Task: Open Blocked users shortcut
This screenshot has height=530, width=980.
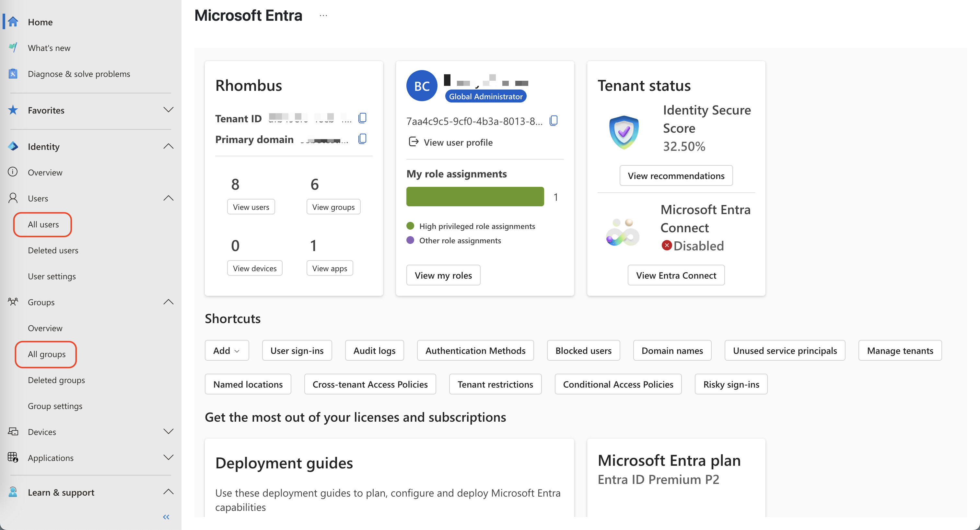Action: tap(583, 350)
